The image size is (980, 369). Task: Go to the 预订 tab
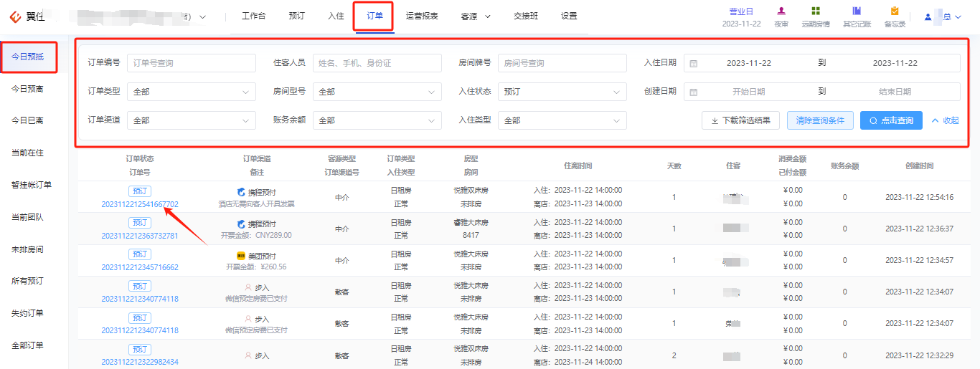(296, 16)
